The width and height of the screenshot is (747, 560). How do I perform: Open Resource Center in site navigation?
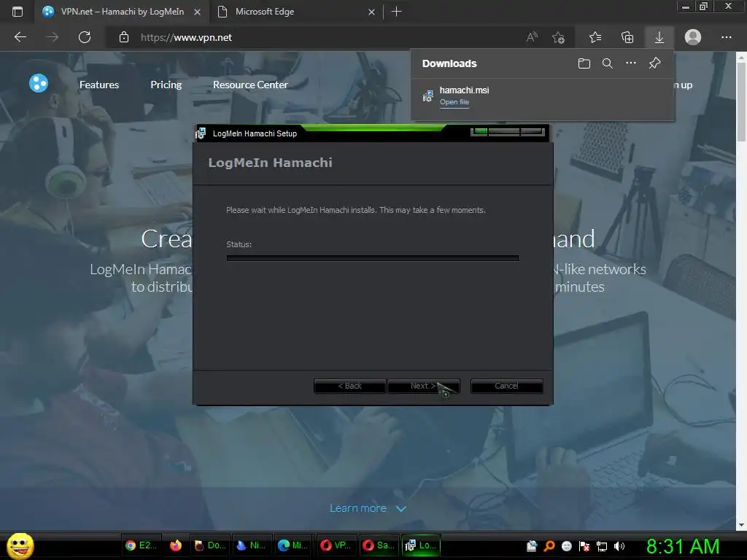[250, 85]
